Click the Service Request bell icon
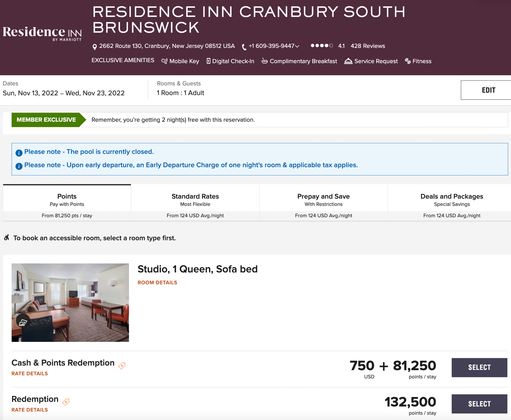This screenshot has width=511, height=420. point(348,61)
